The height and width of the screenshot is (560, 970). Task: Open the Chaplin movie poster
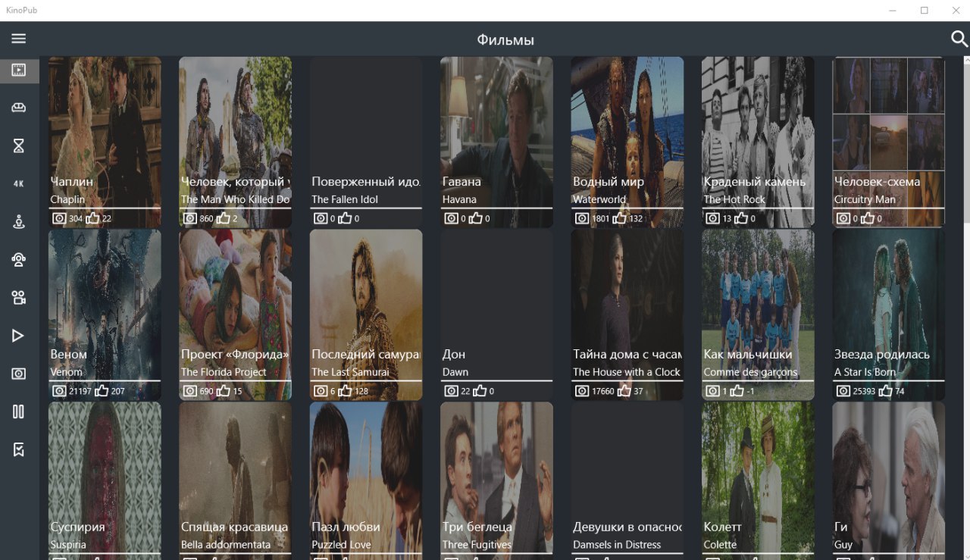click(105, 142)
